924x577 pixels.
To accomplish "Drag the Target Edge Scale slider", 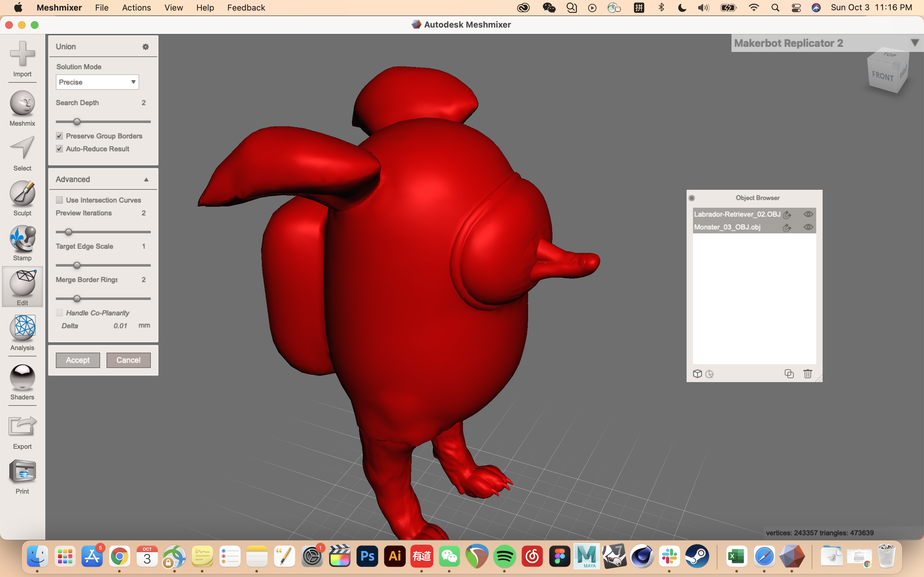I will (x=76, y=264).
